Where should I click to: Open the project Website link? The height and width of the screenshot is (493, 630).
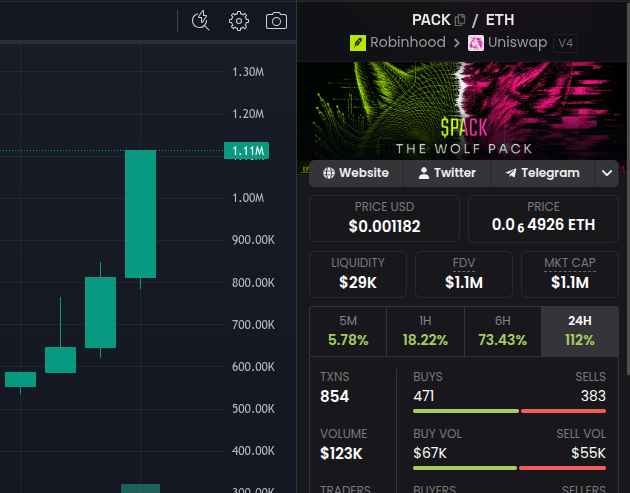(x=356, y=173)
